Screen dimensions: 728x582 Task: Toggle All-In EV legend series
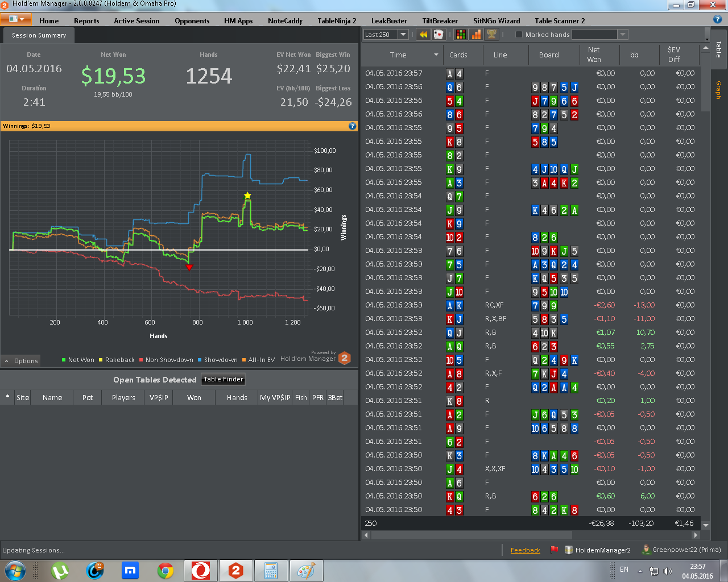click(x=258, y=360)
